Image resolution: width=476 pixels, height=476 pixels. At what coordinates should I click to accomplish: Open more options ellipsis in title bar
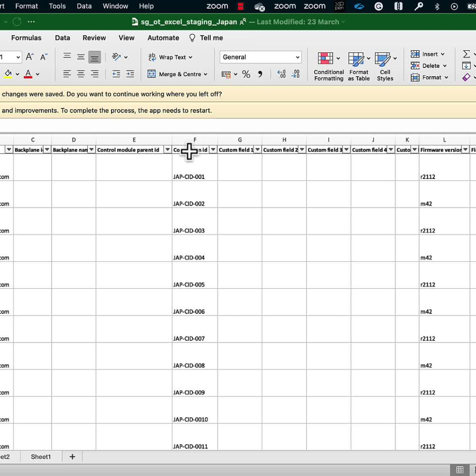31,21
